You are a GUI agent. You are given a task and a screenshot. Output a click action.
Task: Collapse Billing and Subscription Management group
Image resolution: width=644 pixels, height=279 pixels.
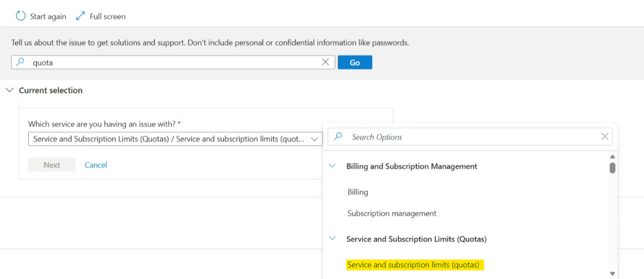point(332,166)
